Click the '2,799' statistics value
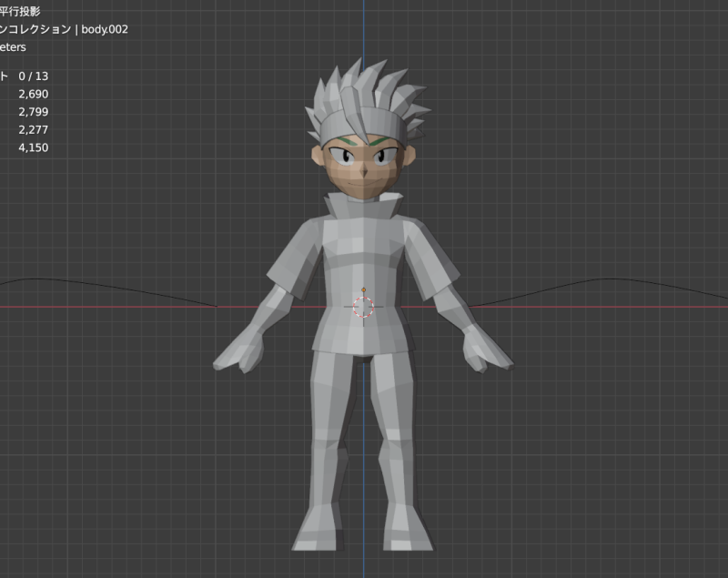 tap(34, 112)
